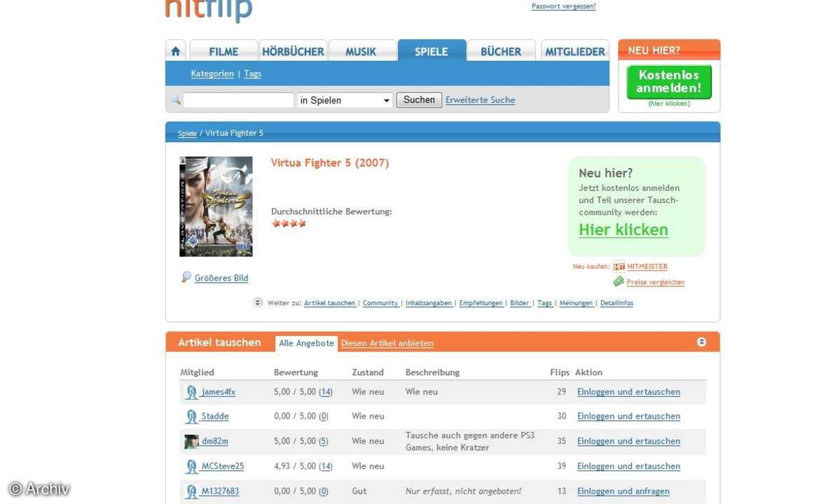
Task: Click Einloggen und ertauschen for MCSteve25
Action: 628,466
